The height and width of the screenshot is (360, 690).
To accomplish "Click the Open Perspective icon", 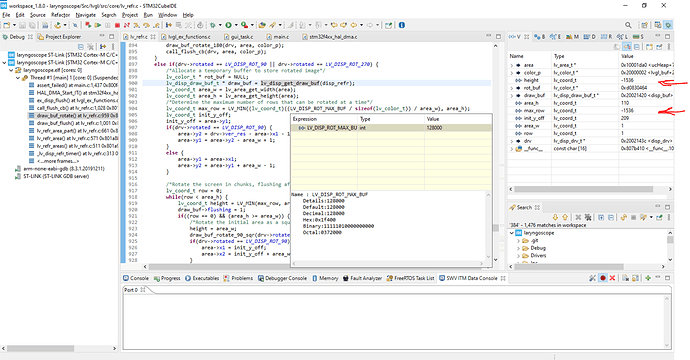I will point(644,25).
